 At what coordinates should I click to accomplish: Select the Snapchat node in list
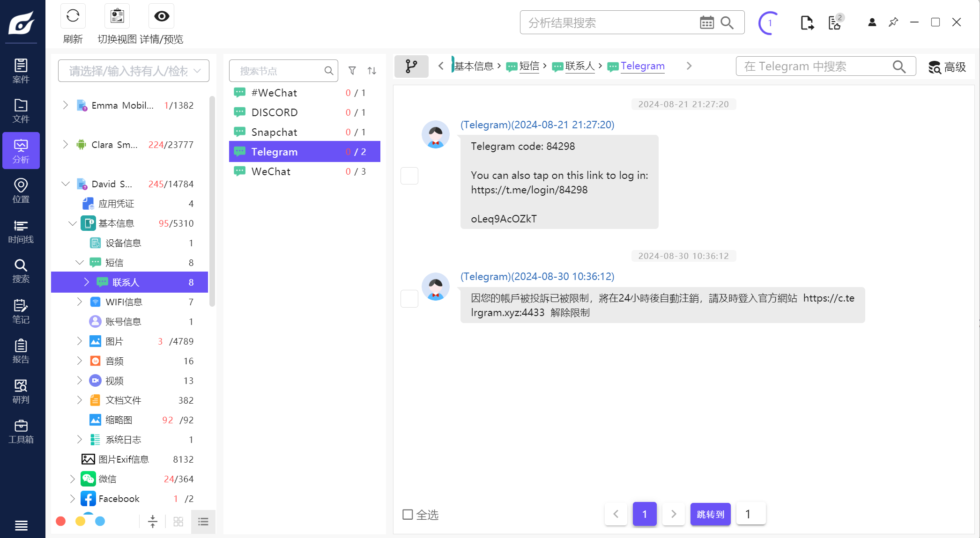tap(274, 132)
